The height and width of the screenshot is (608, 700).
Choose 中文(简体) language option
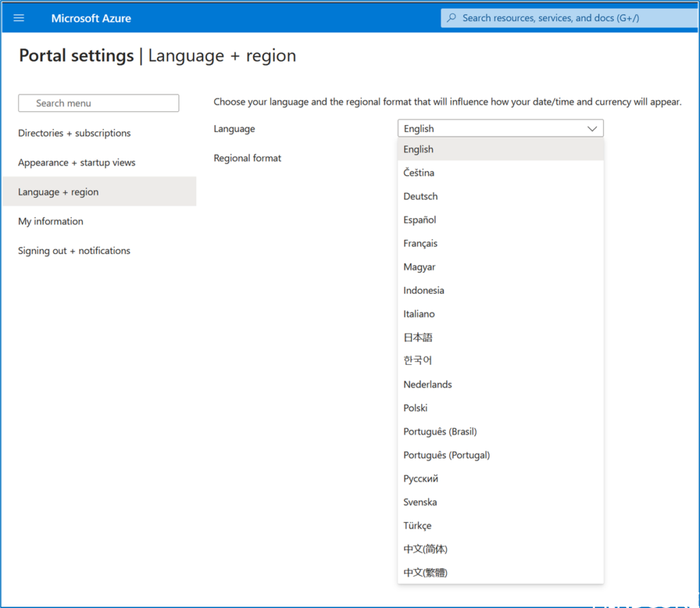pyautogui.click(x=425, y=549)
